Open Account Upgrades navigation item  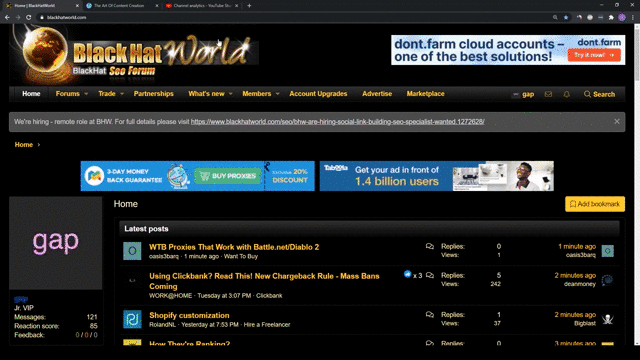pos(318,94)
